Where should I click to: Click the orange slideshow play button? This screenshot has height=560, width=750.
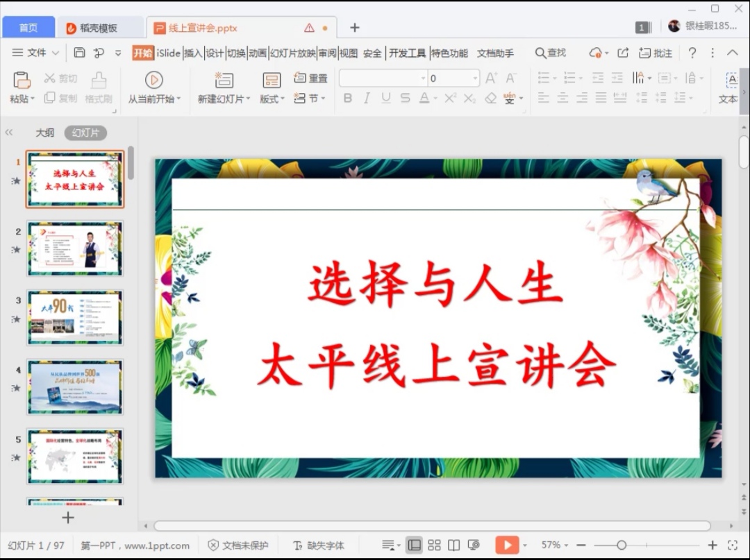tap(506, 545)
